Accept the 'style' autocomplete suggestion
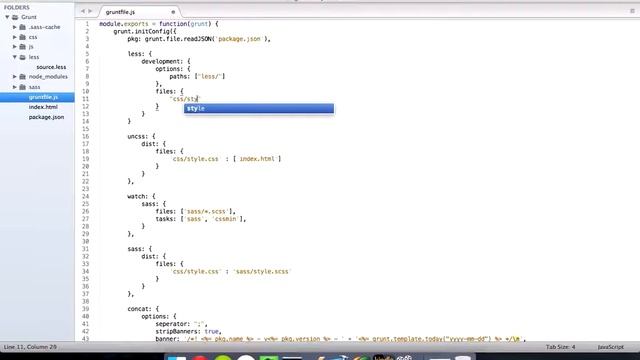 tap(259, 109)
